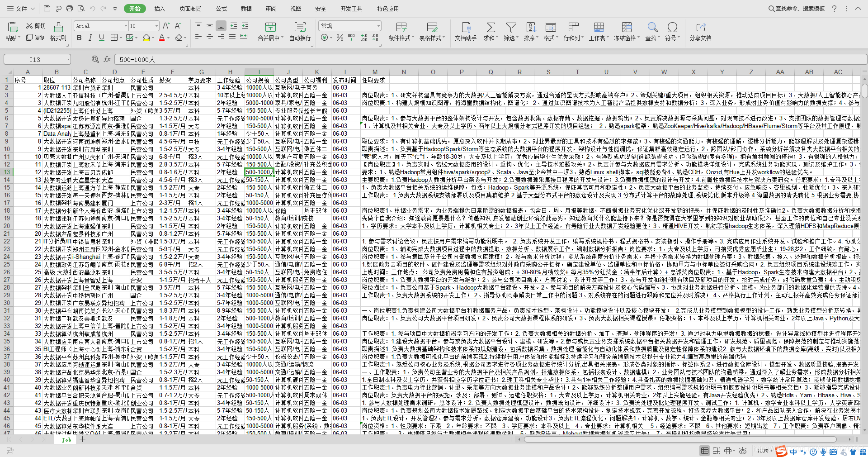Click the decrease decimal places icon

375,38
